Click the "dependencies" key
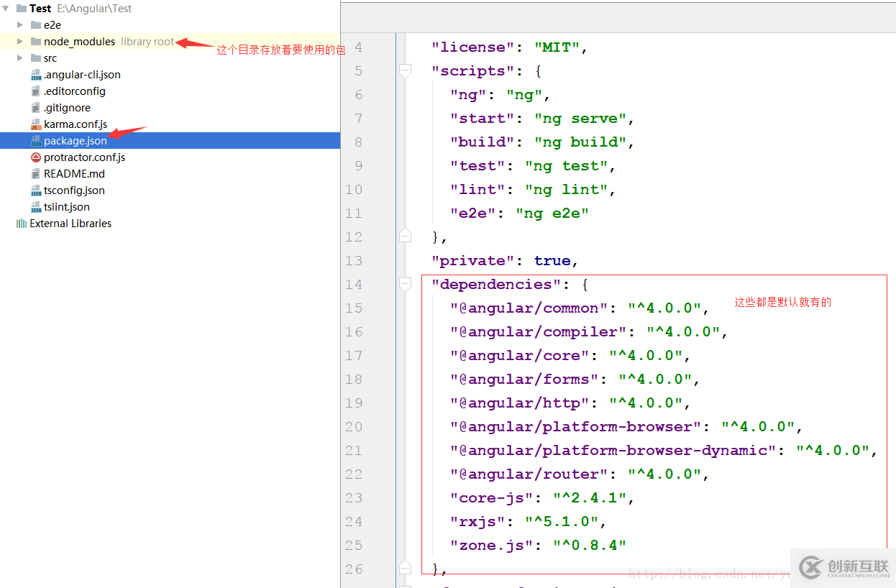Image resolution: width=896 pixels, height=588 pixels. click(x=496, y=285)
